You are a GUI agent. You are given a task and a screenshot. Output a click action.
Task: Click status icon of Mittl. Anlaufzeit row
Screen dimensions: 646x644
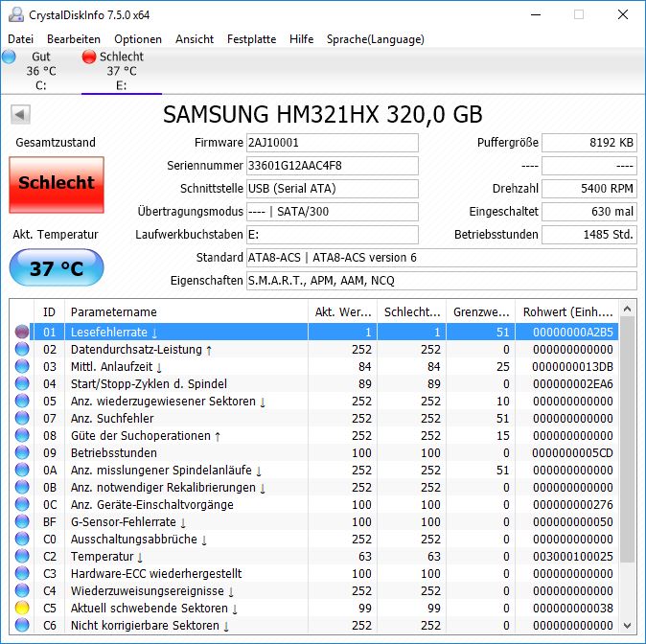tap(22, 366)
